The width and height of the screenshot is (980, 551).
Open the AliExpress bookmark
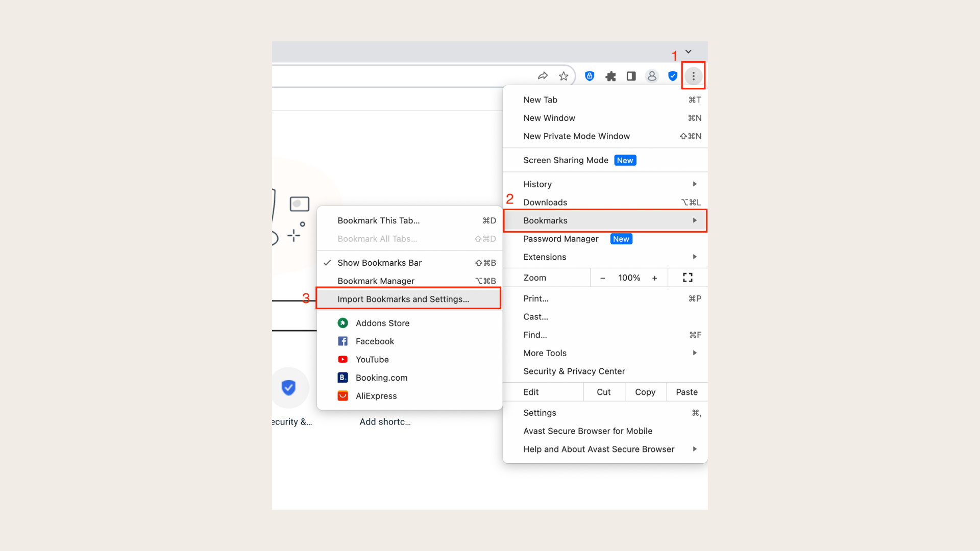click(x=409, y=396)
